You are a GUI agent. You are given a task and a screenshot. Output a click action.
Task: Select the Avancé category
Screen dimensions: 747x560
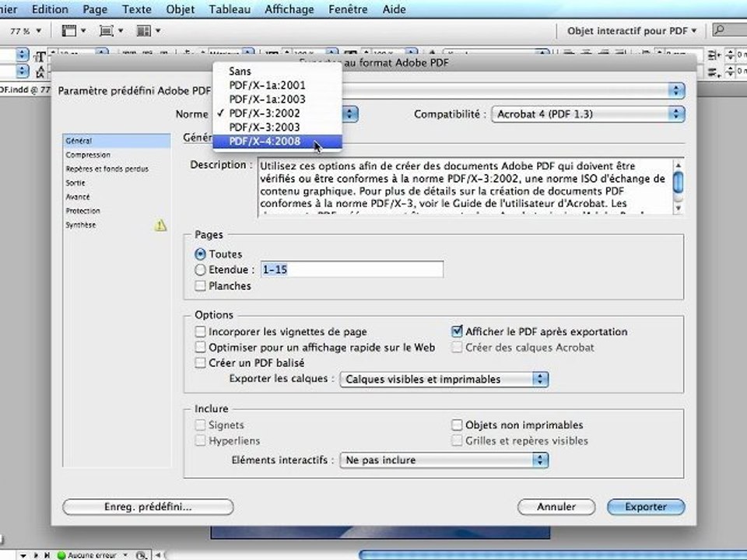pos(116,197)
